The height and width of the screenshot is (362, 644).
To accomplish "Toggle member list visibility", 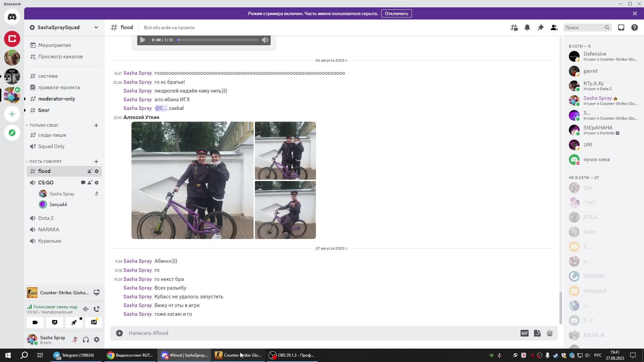I will tap(554, 27).
